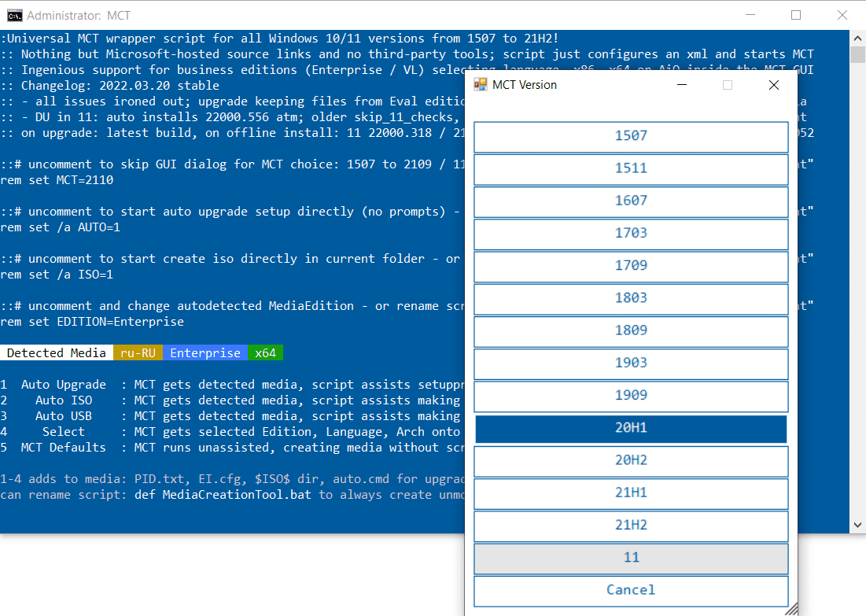Click 'Auto ISO' option text in console
This screenshot has height=616, width=866.
pos(64,400)
